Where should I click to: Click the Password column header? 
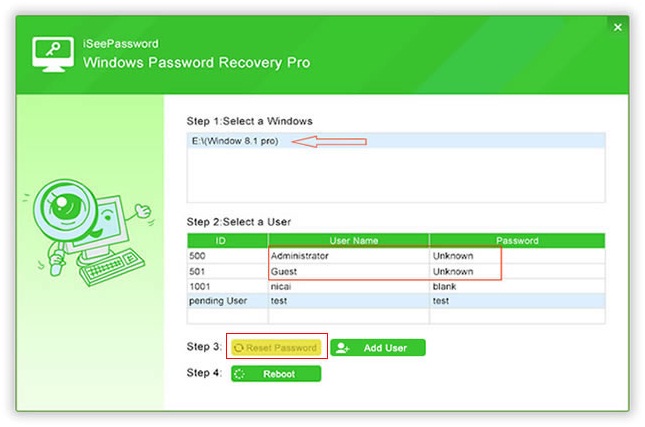tap(517, 241)
